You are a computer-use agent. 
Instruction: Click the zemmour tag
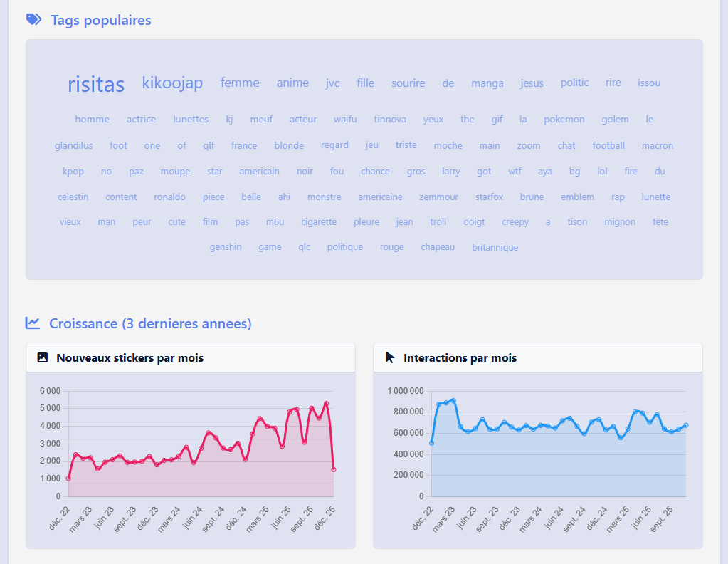[438, 197]
